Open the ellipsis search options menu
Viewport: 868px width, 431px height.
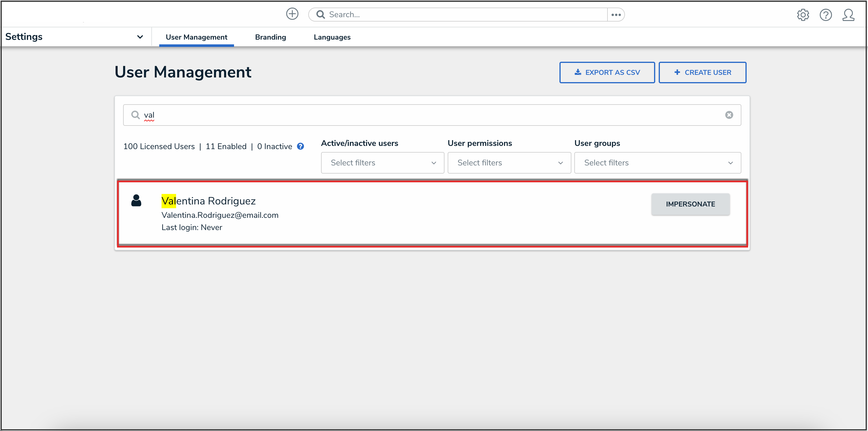[x=616, y=15]
